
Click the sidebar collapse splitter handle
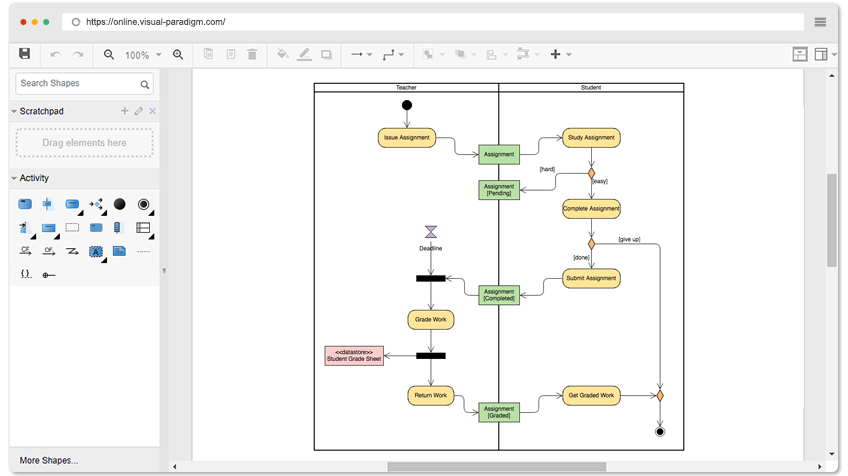coord(164,270)
